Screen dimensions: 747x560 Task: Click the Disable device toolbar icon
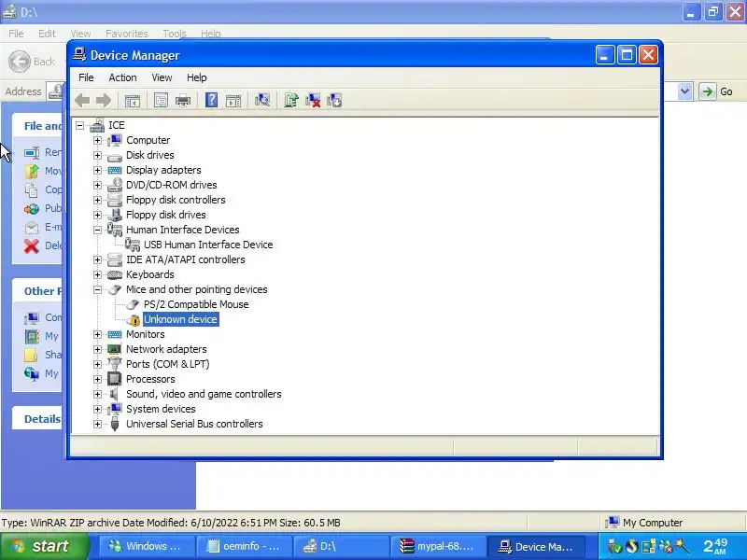pos(334,100)
